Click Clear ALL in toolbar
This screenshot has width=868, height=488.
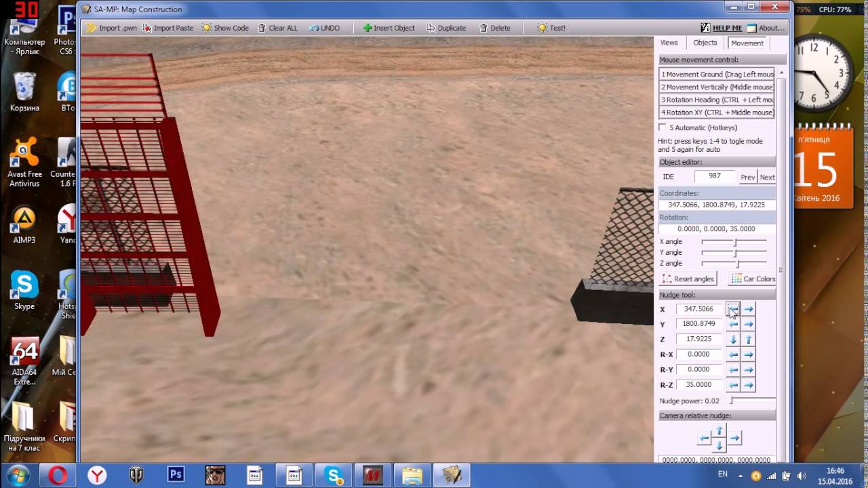(x=277, y=28)
